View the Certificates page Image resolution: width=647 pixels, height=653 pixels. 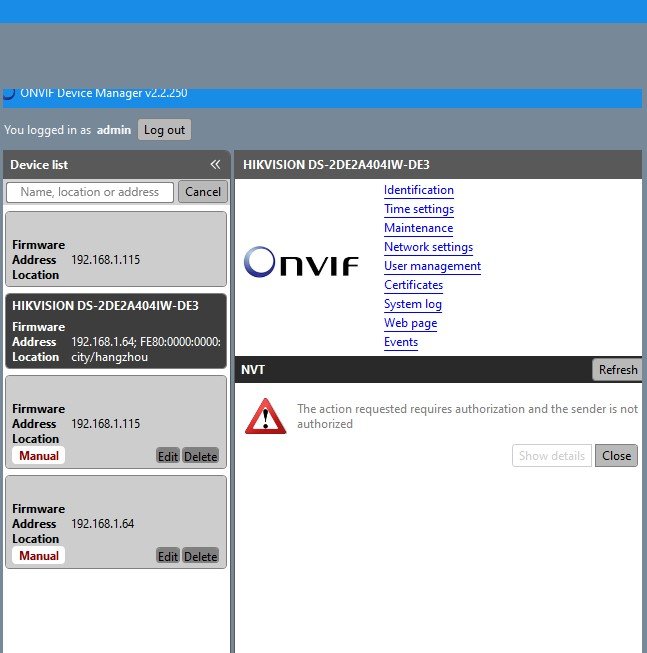413,285
